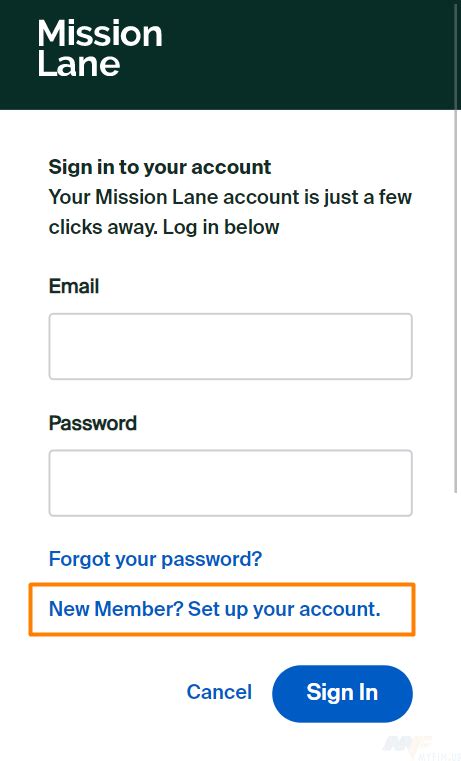461x761 pixels.
Task: Click the Mission Lane logo
Action: click(x=100, y=48)
